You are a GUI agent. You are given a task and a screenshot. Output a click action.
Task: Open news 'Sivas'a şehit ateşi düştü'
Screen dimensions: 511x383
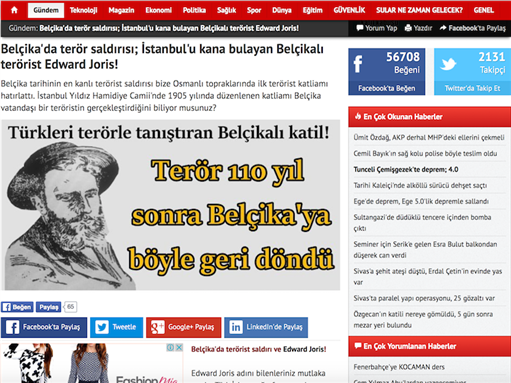[428, 277]
